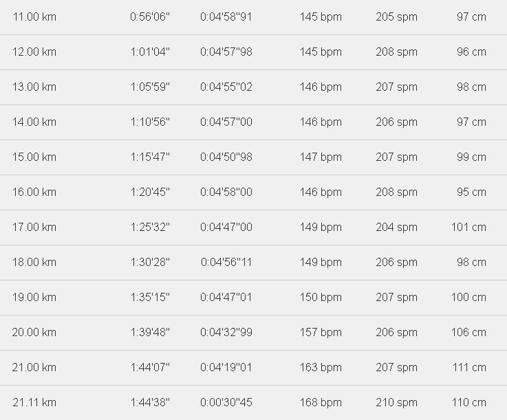507x420 pixels.
Task: Select the 95 cm stride length cell
Action: tap(471, 192)
